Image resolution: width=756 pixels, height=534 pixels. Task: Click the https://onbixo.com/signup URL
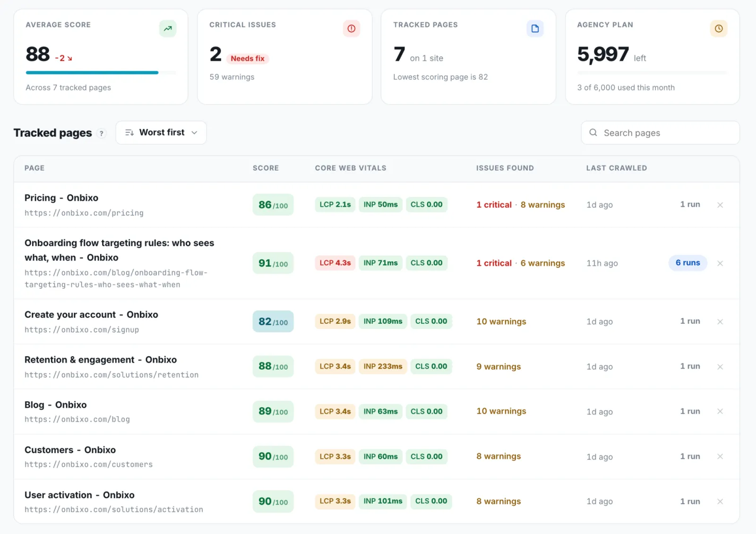[x=82, y=330]
